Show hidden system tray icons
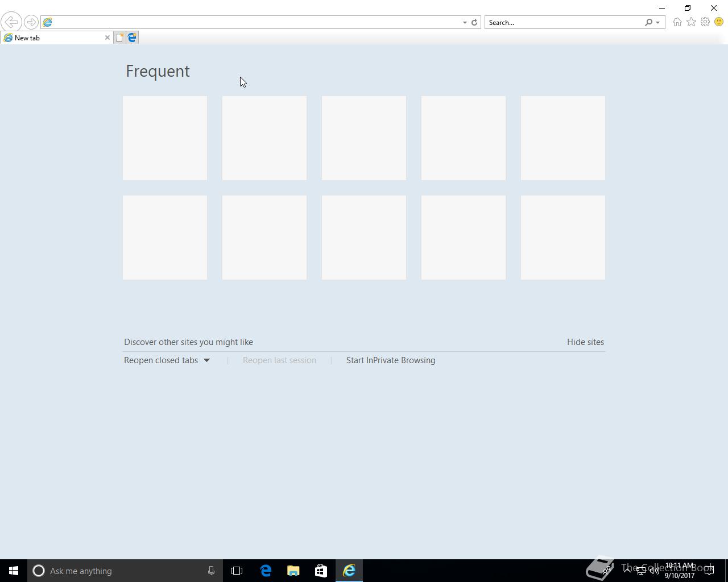This screenshot has height=582, width=728. pyautogui.click(x=627, y=571)
